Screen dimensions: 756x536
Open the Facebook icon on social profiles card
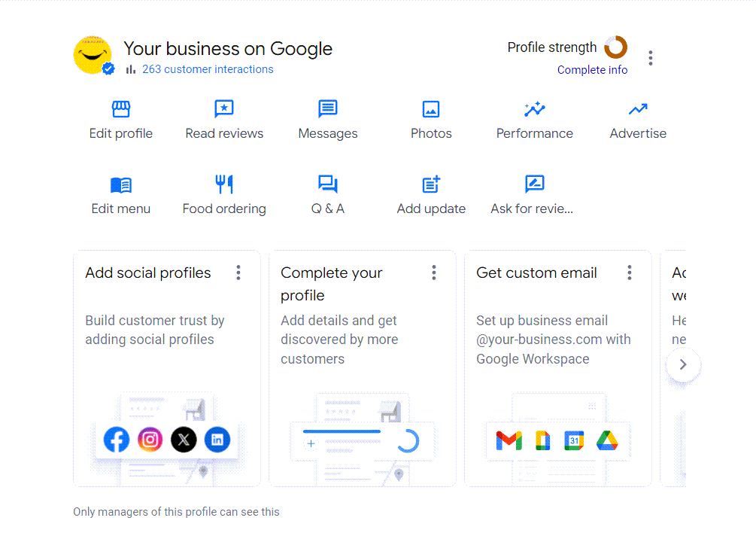point(117,440)
